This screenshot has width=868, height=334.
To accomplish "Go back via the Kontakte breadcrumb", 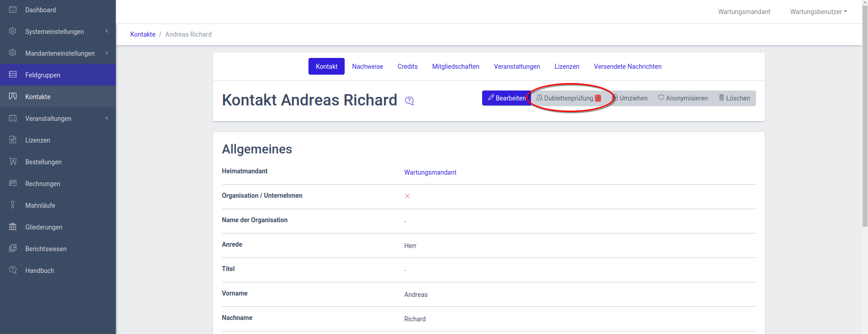I will [x=142, y=34].
